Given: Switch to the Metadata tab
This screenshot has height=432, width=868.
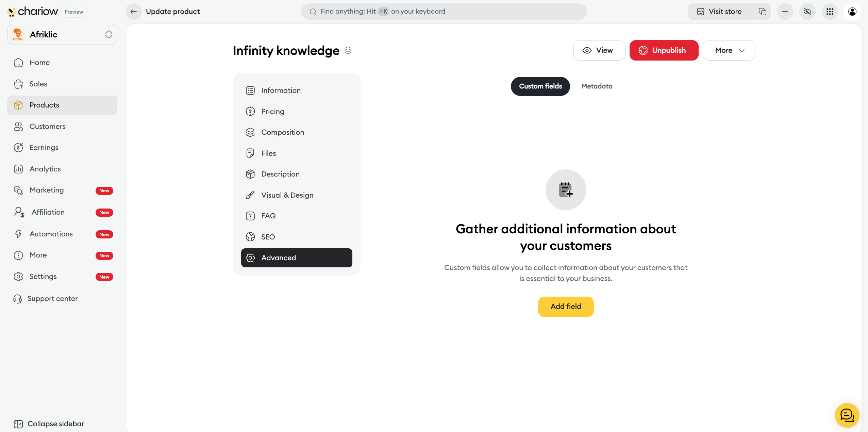Looking at the screenshot, I should click(x=597, y=86).
